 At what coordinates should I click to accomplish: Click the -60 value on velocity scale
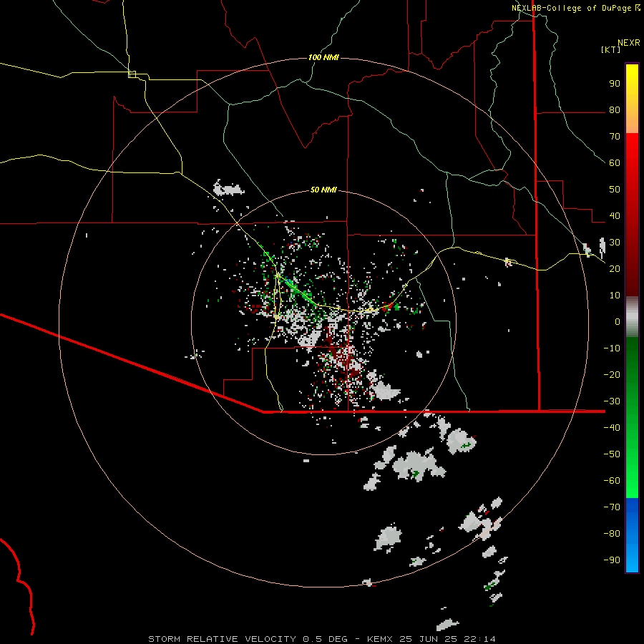(x=612, y=481)
